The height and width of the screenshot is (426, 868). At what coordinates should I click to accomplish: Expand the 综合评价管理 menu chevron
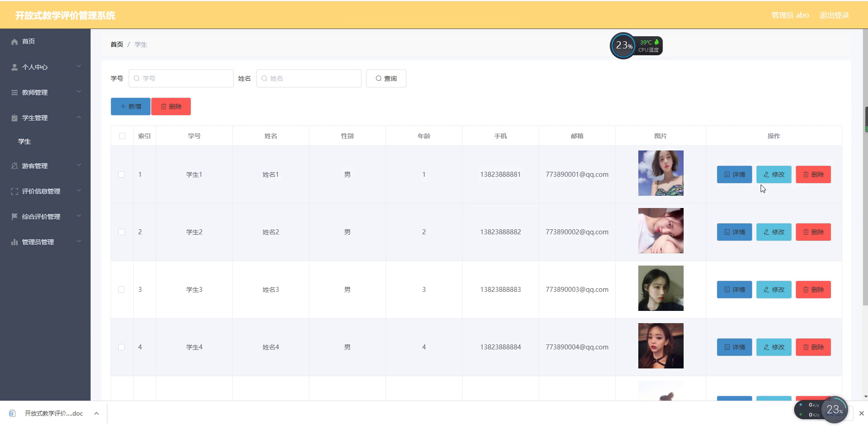(79, 216)
